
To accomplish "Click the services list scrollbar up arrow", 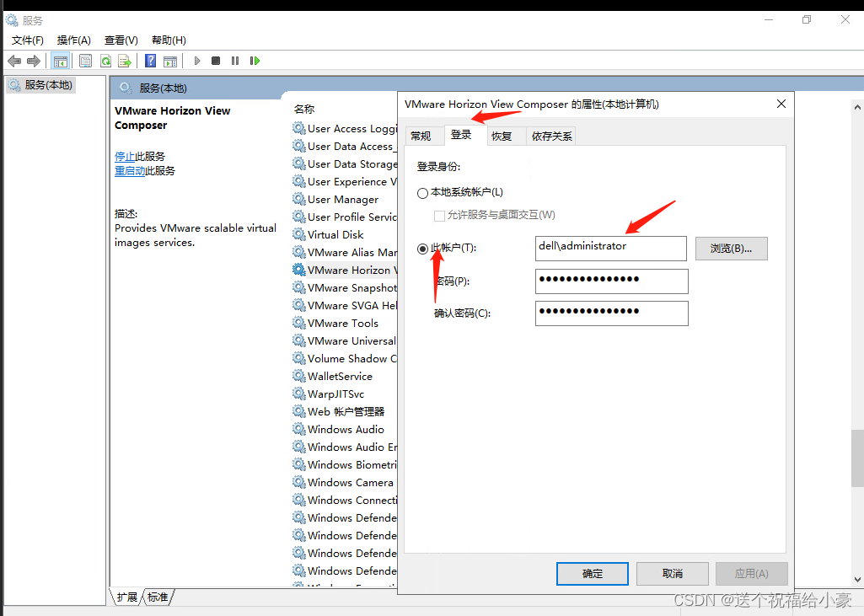I will coord(857,107).
